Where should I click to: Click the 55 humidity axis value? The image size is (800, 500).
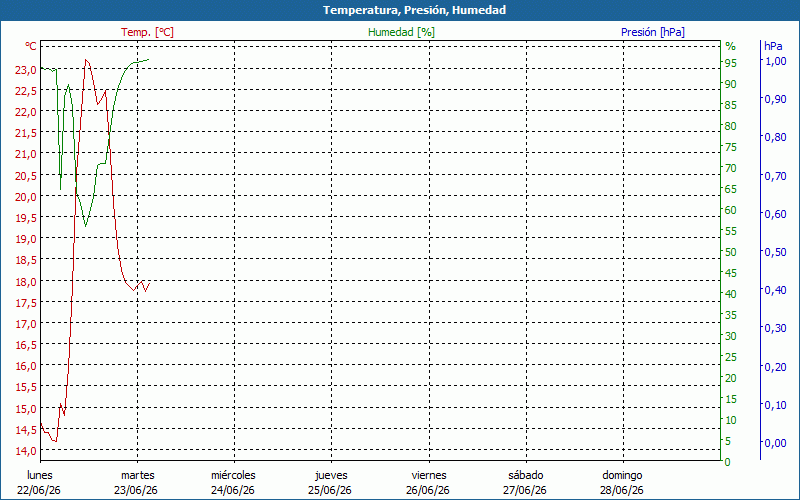[731, 232]
